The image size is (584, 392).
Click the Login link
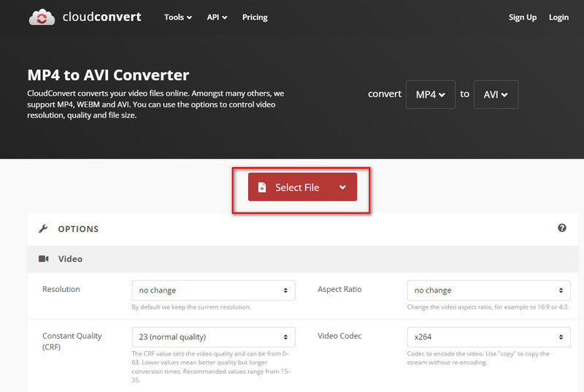(558, 17)
